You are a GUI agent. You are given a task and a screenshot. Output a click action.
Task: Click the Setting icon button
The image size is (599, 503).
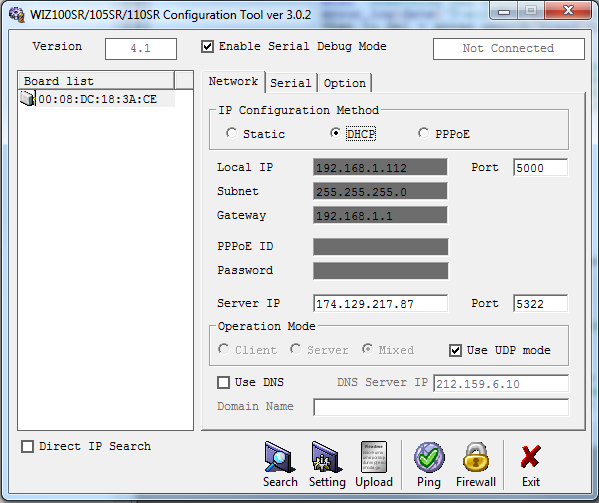click(327, 457)
